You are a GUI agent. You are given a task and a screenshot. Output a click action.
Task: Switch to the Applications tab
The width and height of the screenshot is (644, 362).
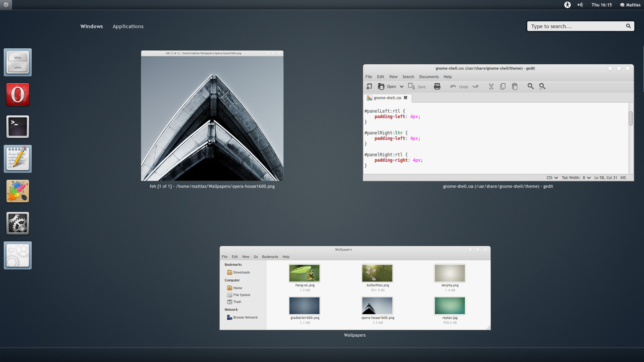coord(128,26)
